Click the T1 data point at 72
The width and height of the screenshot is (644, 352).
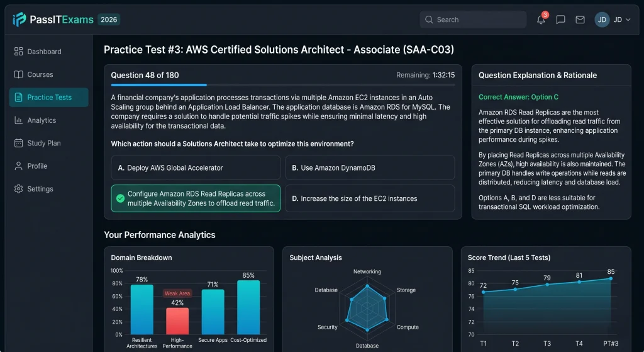tap(484, 292)
